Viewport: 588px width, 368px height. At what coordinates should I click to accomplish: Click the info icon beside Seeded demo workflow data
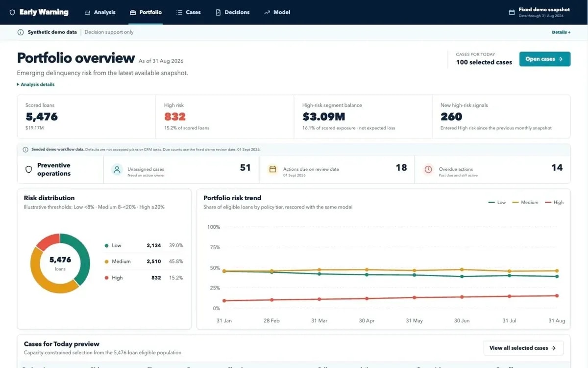click(25, 149)
